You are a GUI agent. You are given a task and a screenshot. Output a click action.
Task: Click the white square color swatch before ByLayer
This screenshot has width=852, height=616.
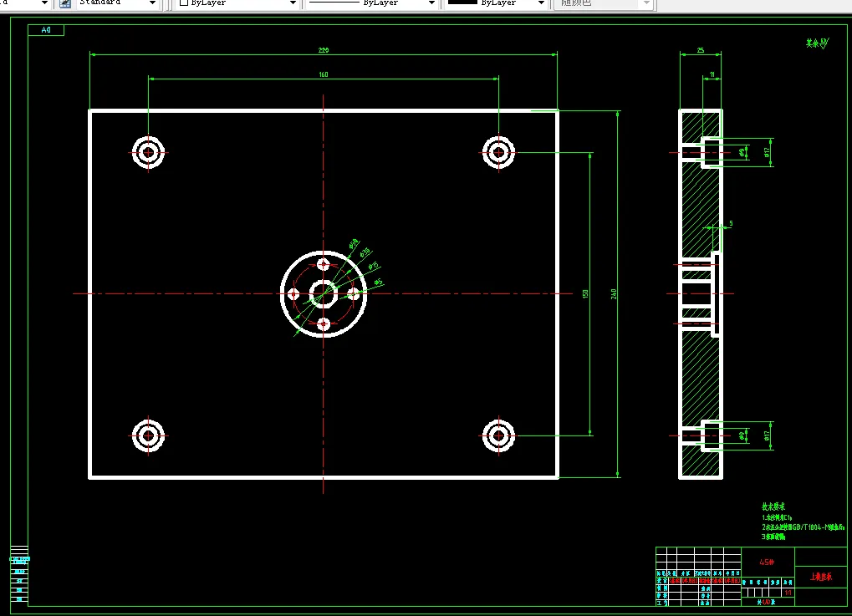[184, 3]
